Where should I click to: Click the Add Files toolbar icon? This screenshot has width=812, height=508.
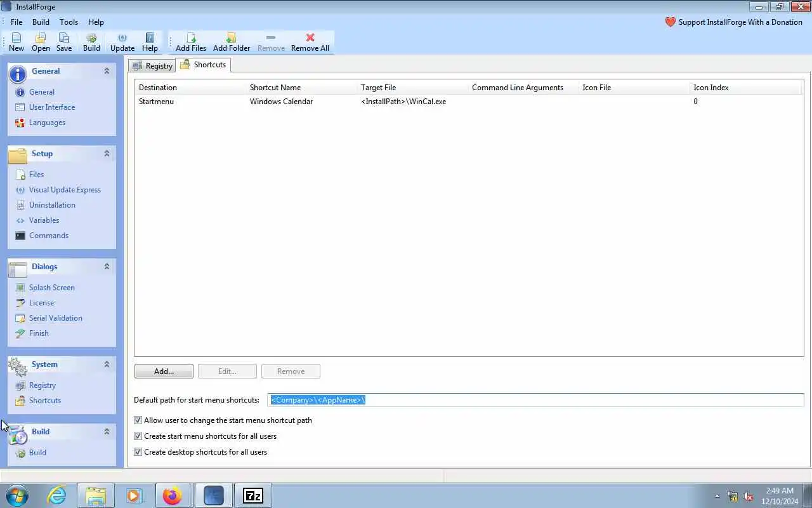[x=191, y=43]
